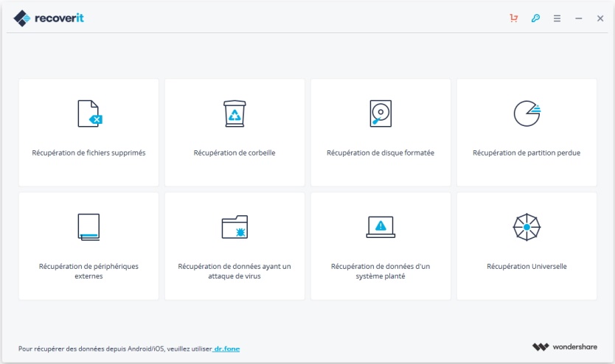Click 'Récupération de partition perdue' text
Screen dimensions: 615x364
(x=527, y=153)
